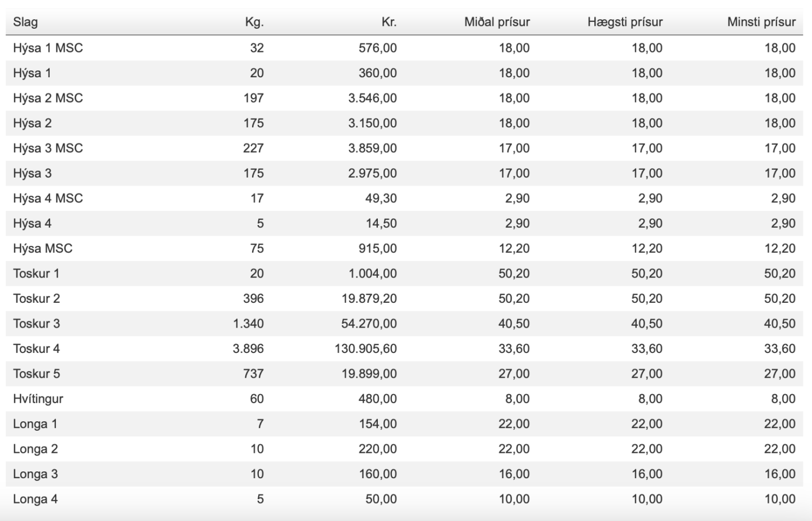The height and width of the screenshot is (521, 812).
Task: Click the 19.879,20 Kr. value for Toskur 2
Action: 369,299
